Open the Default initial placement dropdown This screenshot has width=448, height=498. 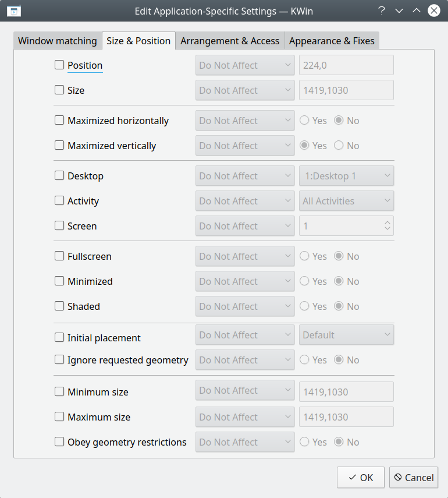point(346,334)
